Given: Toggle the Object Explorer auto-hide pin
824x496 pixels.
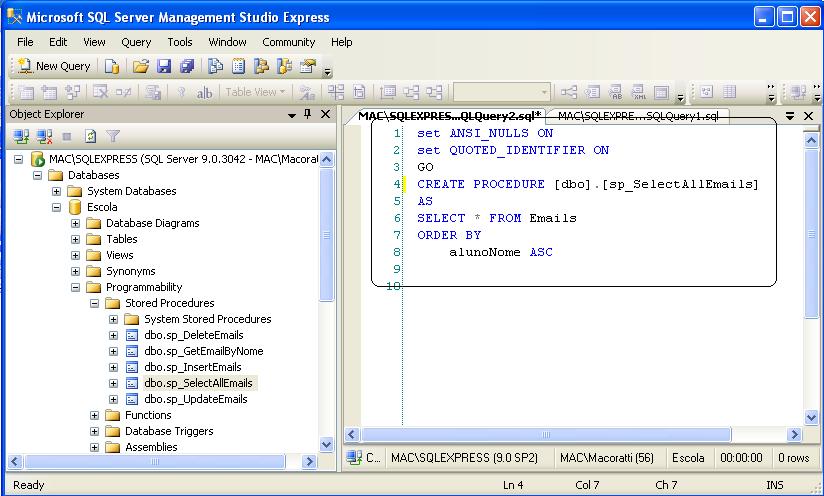Looking at the screenshot, I should pos(308,114).
